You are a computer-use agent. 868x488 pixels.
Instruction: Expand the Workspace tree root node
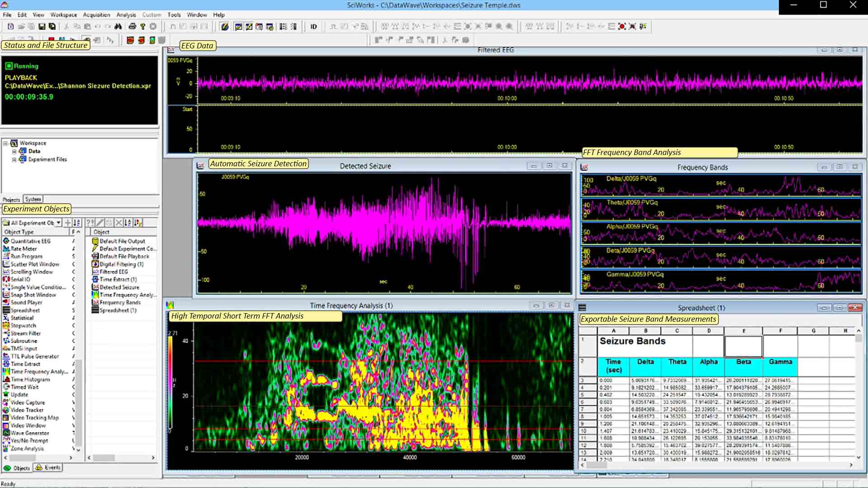(x=6, y=143)
